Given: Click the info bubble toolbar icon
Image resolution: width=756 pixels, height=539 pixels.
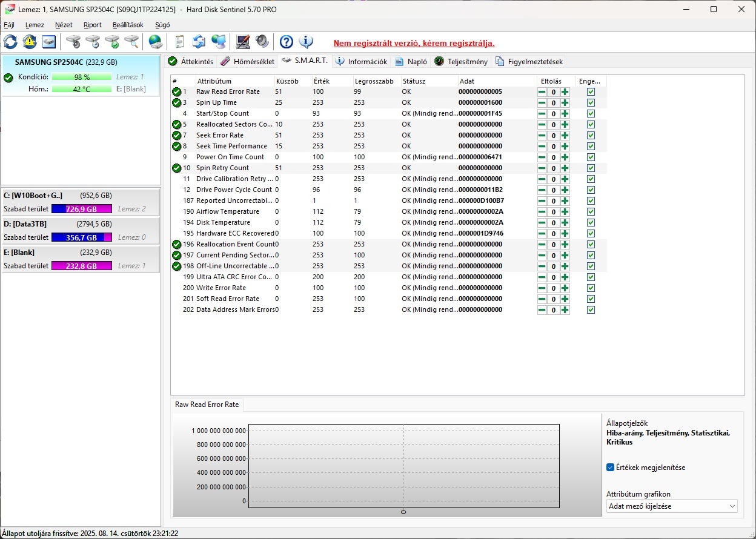Looking at the screenshot, I should (306, 42).
